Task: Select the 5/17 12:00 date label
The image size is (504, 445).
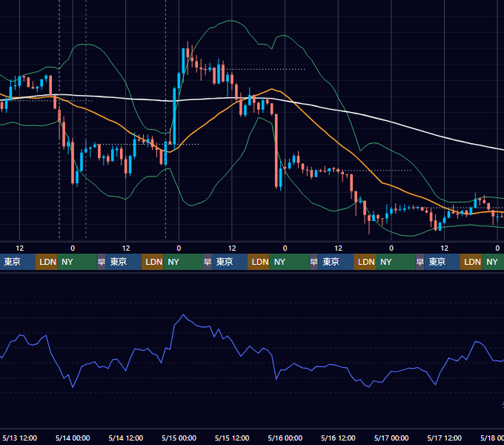Action: click(x=444, y=438)
